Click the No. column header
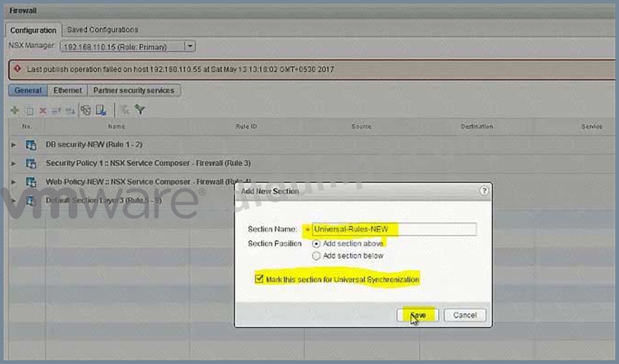Viewport: 619px width, 364px height. pos(27,126)
